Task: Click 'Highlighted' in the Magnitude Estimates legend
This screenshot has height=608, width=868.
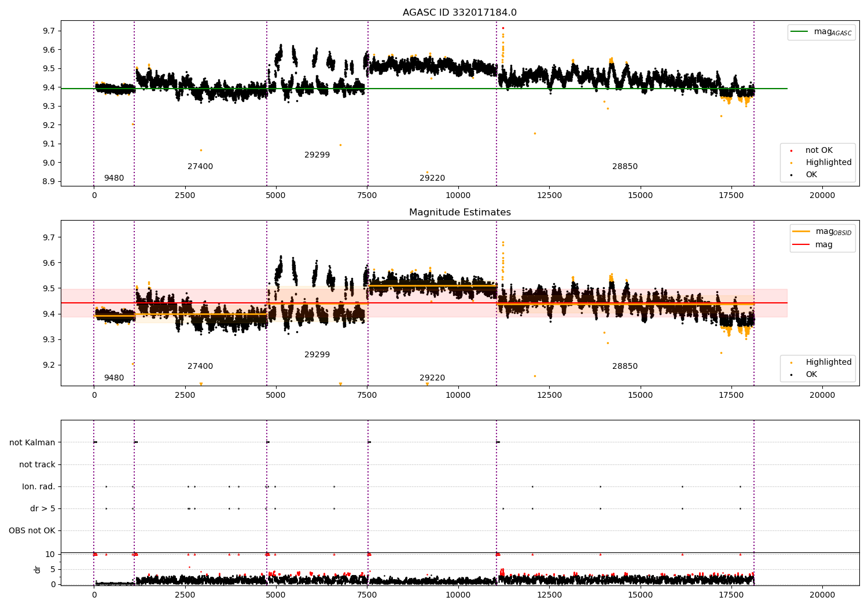Action: click(x=822, y=362)
